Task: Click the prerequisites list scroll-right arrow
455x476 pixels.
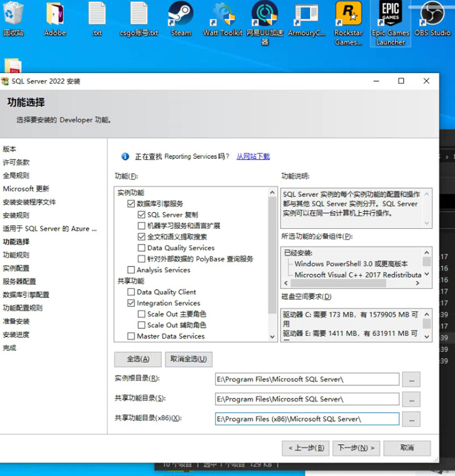Action: coord(417,283)
